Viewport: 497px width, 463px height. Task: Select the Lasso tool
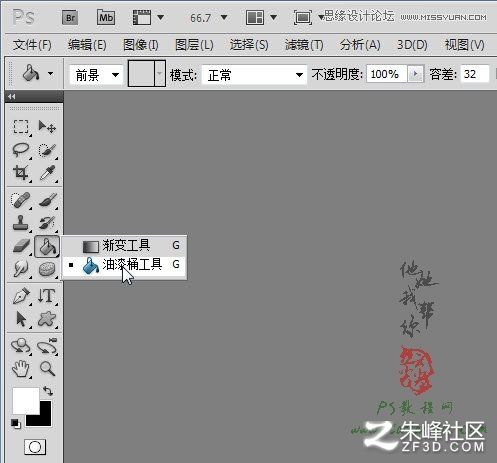coord(21,150)
